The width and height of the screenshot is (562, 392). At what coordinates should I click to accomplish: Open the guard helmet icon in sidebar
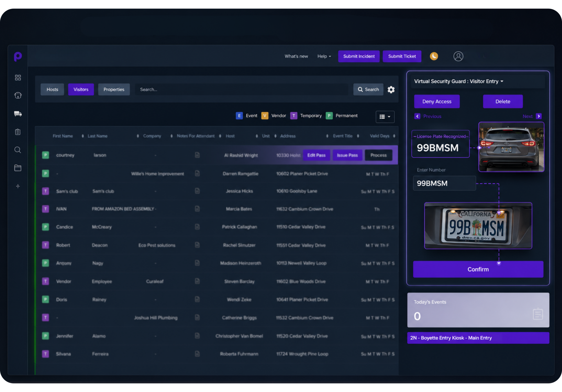click(18, 96)
